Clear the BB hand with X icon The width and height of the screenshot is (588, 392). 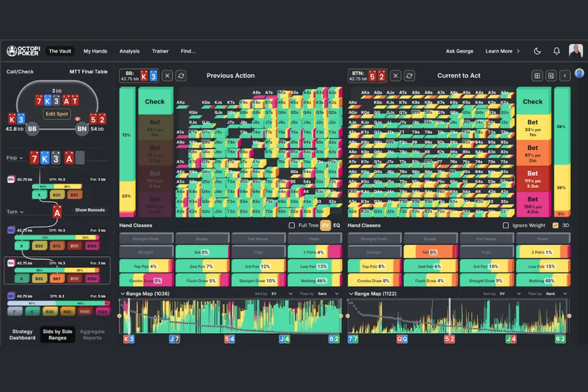click(x=167, y=75)
